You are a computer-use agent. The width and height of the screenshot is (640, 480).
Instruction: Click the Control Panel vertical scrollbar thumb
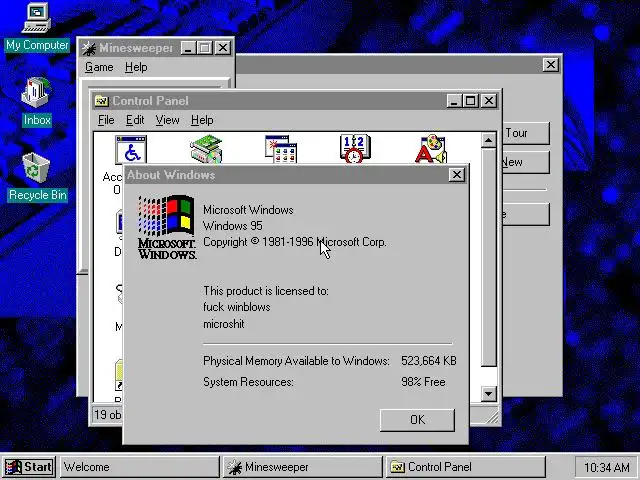489,257
